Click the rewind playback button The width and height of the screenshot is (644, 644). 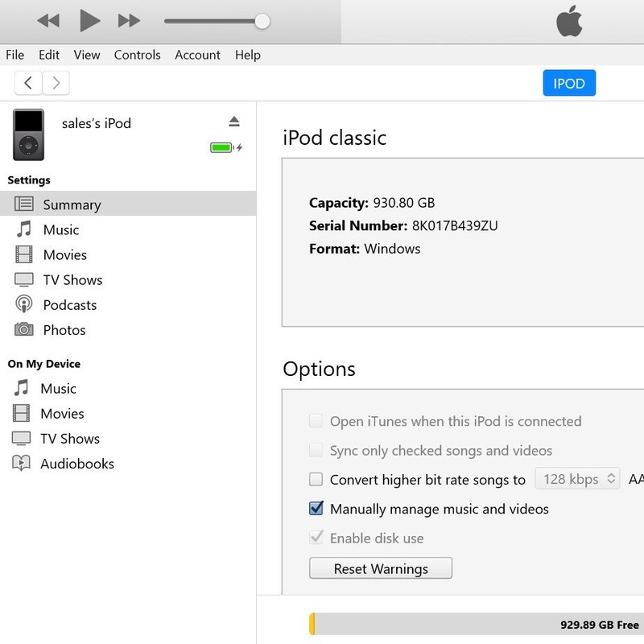[x=48, y=21]
